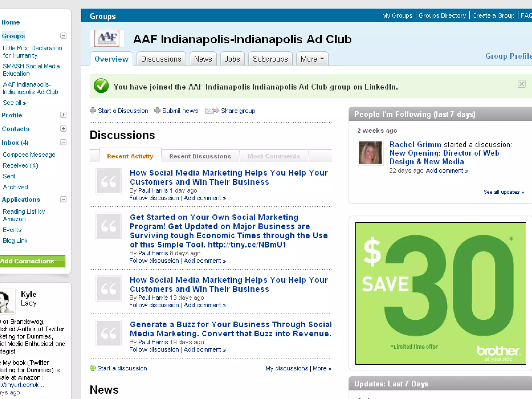Click the quote icon beside first discussion
The image size is (532, 399).
[x=109, y=181]
